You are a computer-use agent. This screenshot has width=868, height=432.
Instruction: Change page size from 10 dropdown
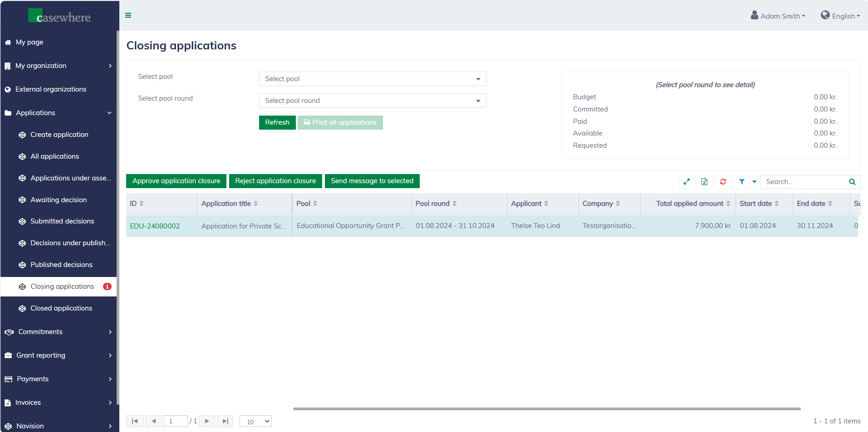point(255,422)
